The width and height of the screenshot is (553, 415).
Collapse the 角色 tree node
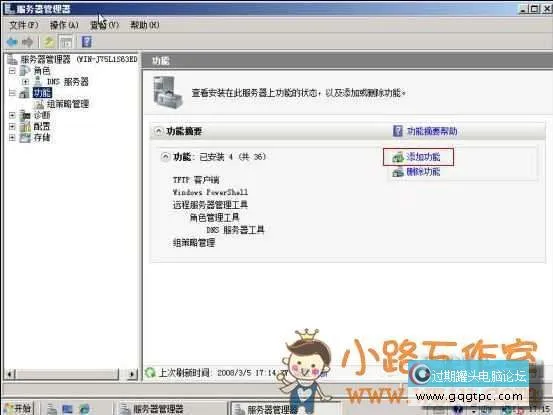pyautogui.click(x=12, y=71)
